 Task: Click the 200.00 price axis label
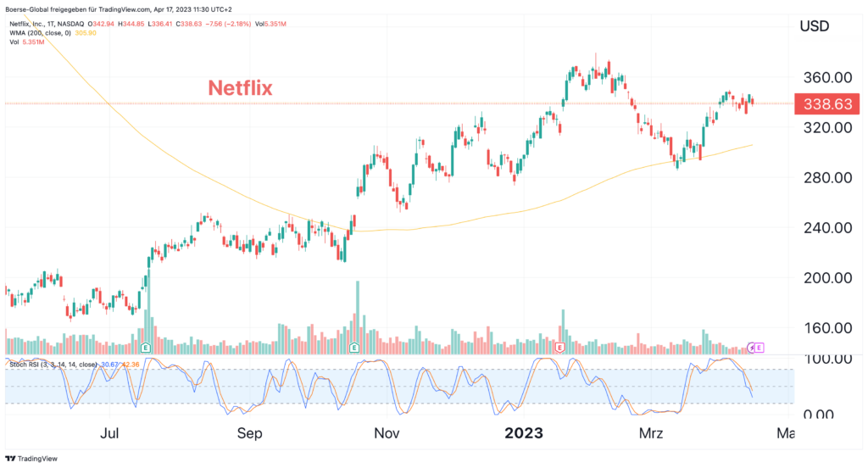click(x=827, y=278)
